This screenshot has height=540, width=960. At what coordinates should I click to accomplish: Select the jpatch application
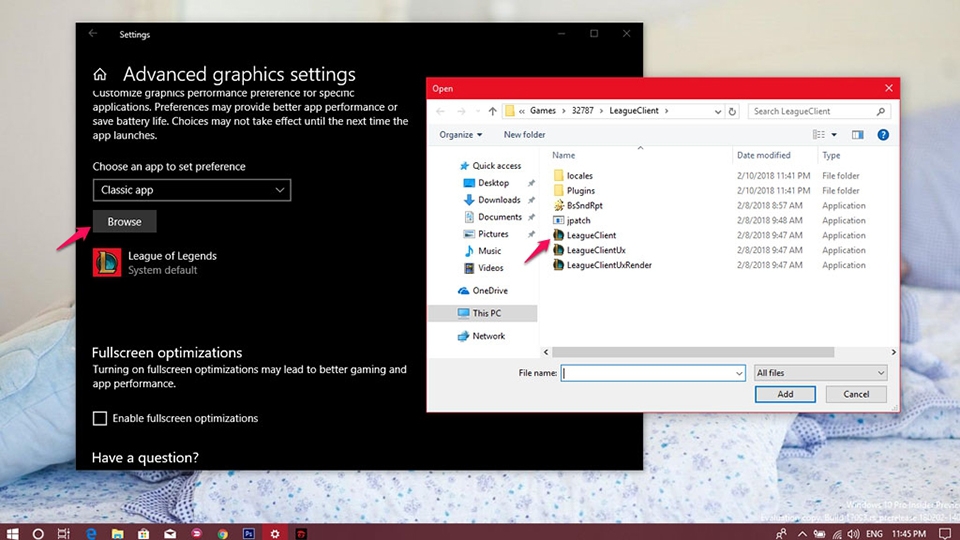572,220
